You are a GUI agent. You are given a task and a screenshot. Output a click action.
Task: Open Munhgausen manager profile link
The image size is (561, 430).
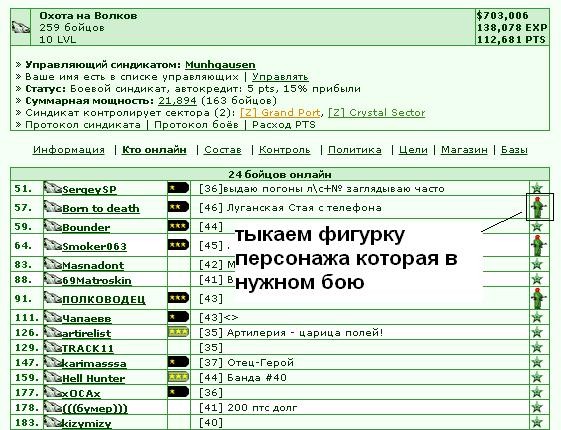tap(220, 65)
